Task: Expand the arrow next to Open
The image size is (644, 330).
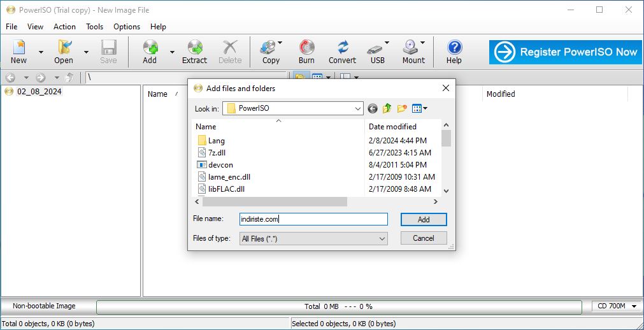Action: point(86,52)
